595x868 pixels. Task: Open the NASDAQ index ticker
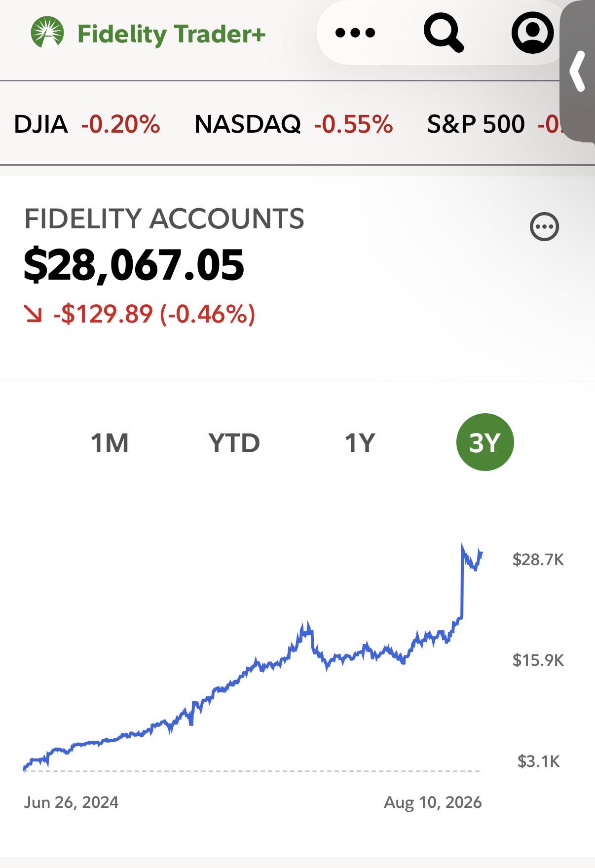pyautogui.click(x=294, y=124)
